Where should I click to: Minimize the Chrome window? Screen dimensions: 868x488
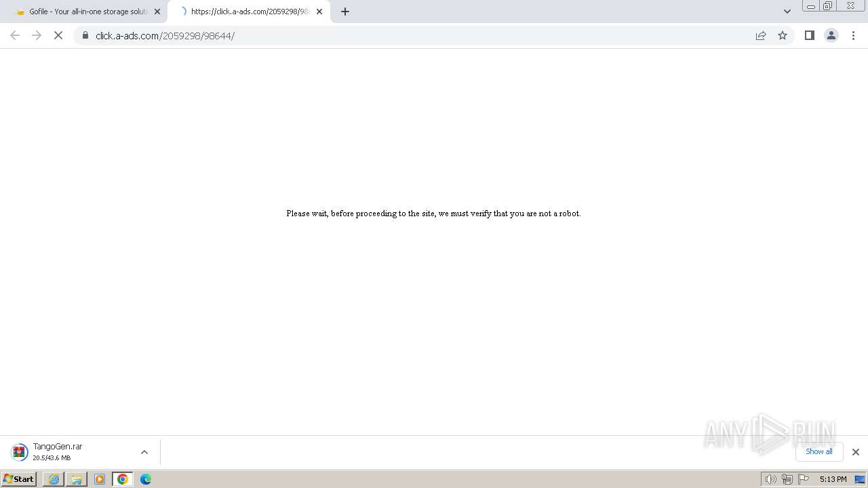point(811,5)
